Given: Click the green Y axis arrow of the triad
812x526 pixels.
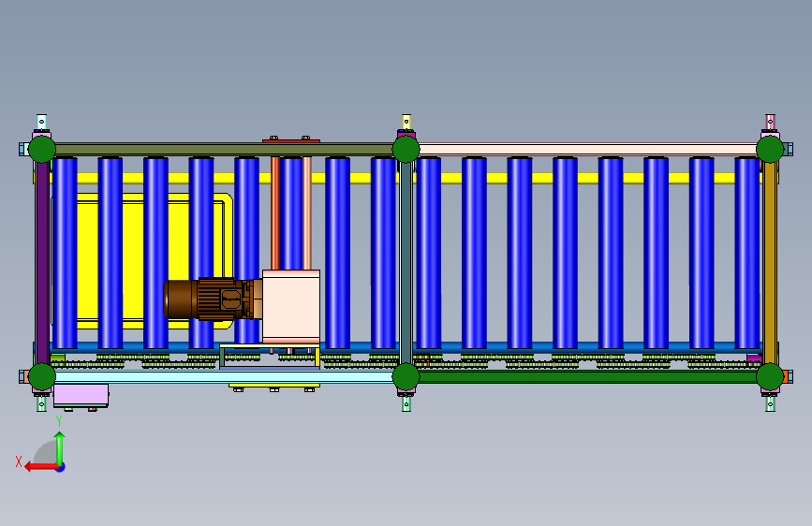Looking at the screenshot, I should (x=60, y=448).
